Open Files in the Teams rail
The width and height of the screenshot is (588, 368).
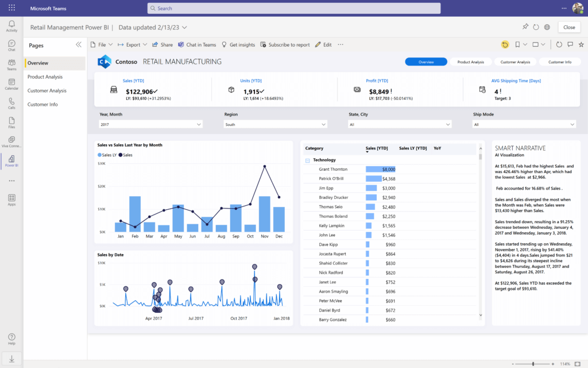point(11,122)
